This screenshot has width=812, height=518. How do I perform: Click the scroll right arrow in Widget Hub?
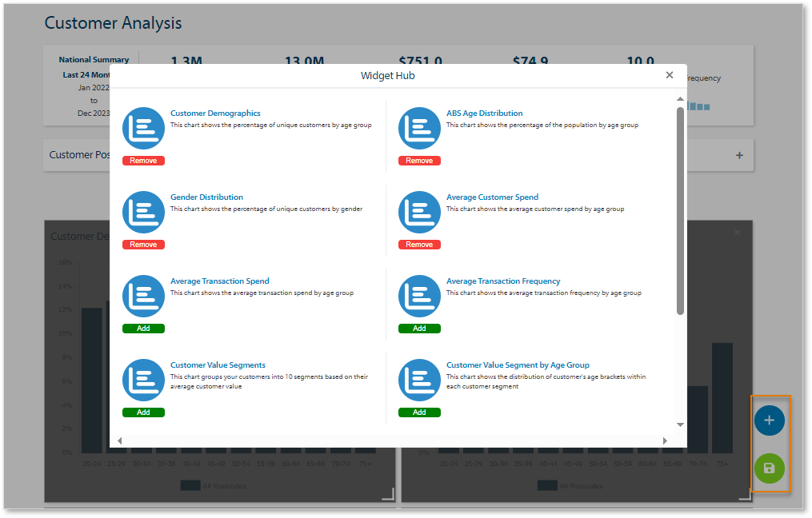[x=664, y=440]
